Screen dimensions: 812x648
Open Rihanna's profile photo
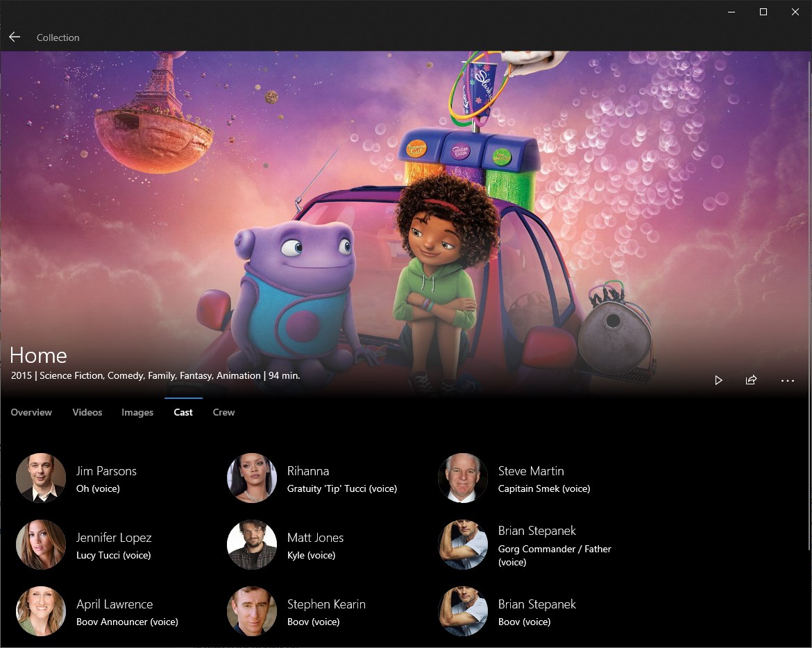pos(252,478)
